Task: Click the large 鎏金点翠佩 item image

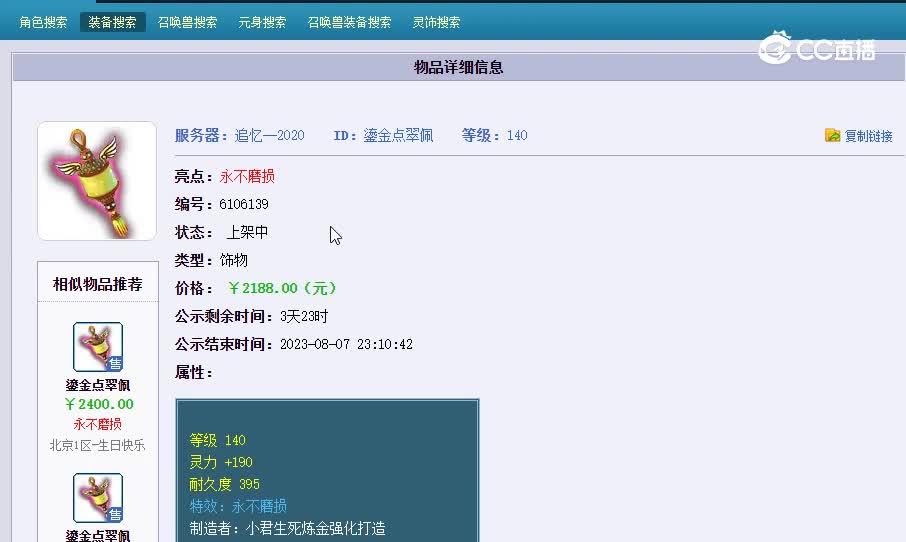Action: (96, 181)
